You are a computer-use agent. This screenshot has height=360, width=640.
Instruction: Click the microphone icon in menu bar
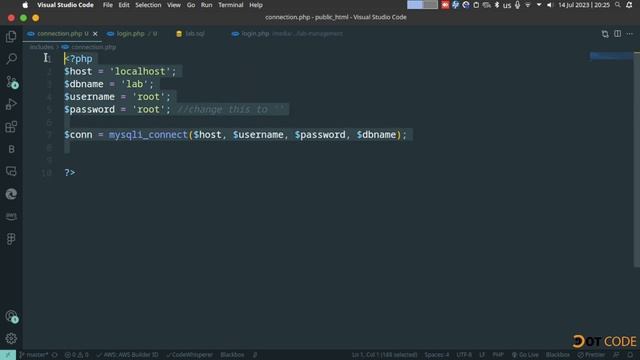[518, 5]
